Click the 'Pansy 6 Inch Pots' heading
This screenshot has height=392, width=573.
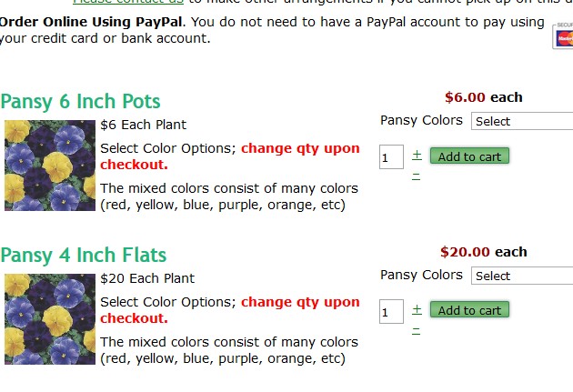click(80, 101)
